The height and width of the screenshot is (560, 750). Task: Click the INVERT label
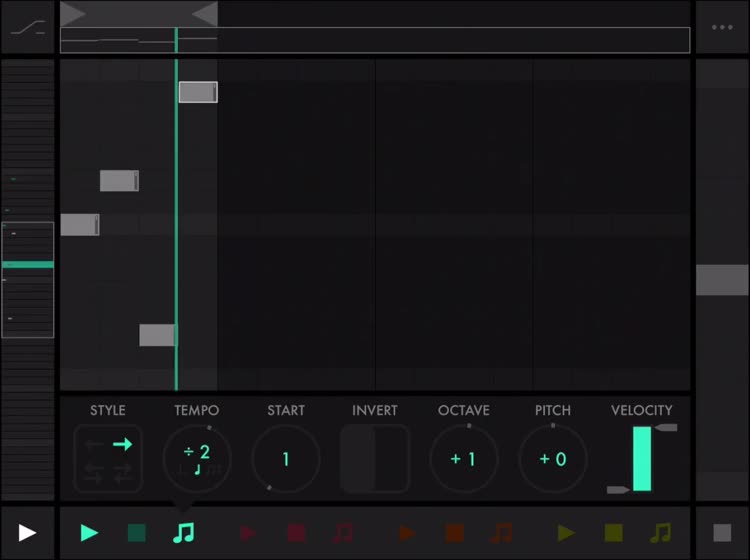(x=375, y=410)
